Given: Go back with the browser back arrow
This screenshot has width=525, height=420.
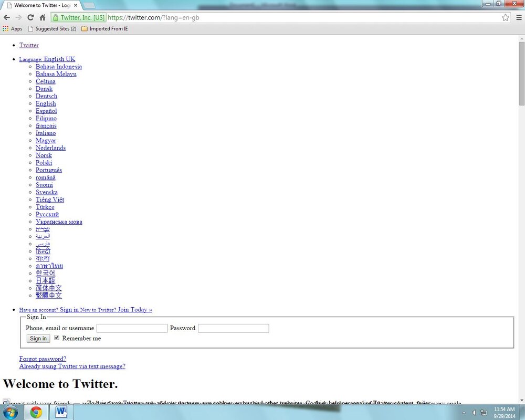Looking at the screenshot, I should click(7, 17).
